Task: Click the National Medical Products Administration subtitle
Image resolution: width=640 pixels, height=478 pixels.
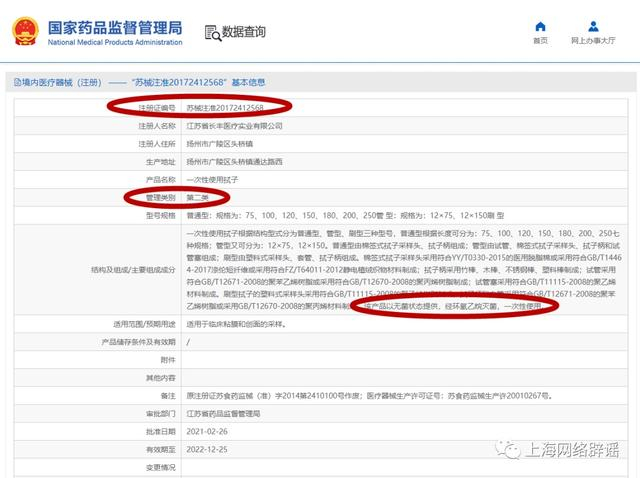Action: coord(115,42)
